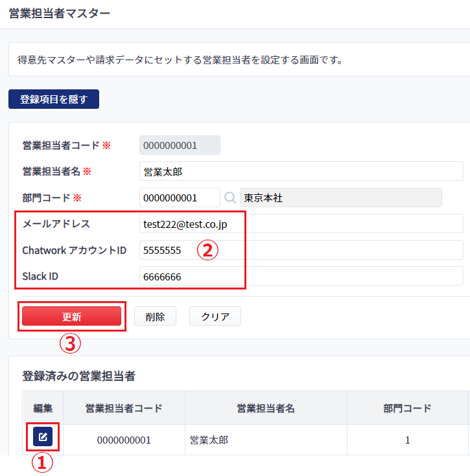The height and width of the screenshot is (476, 470).
Task: Click the 削除 button
Action: 155,316
